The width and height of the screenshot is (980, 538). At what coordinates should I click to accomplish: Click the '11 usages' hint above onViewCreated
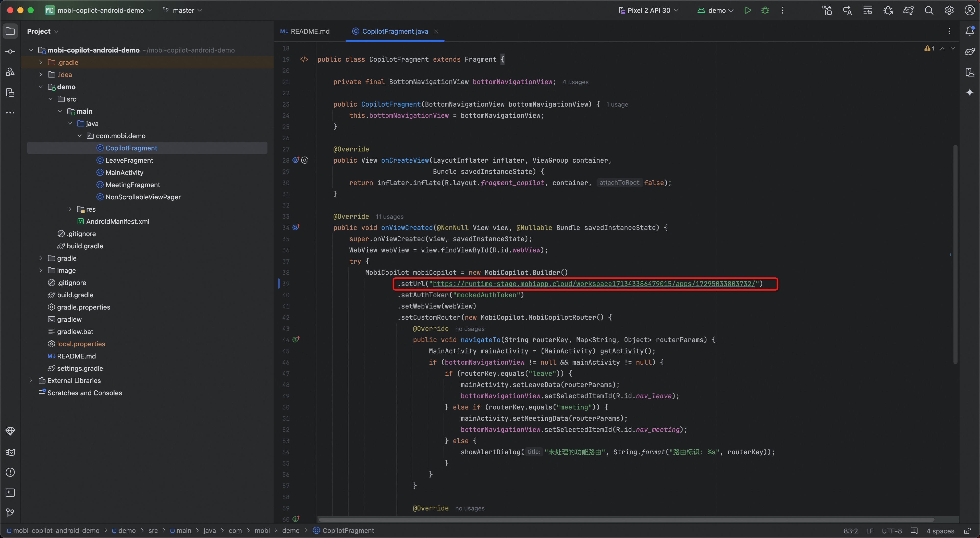pyautogui.click(x=389, y=217)
